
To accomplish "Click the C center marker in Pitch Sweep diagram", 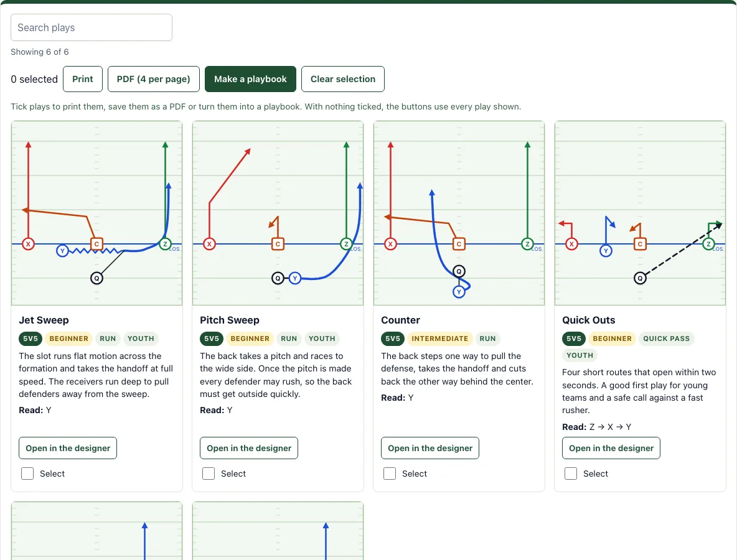I will (x=278, y=244).
